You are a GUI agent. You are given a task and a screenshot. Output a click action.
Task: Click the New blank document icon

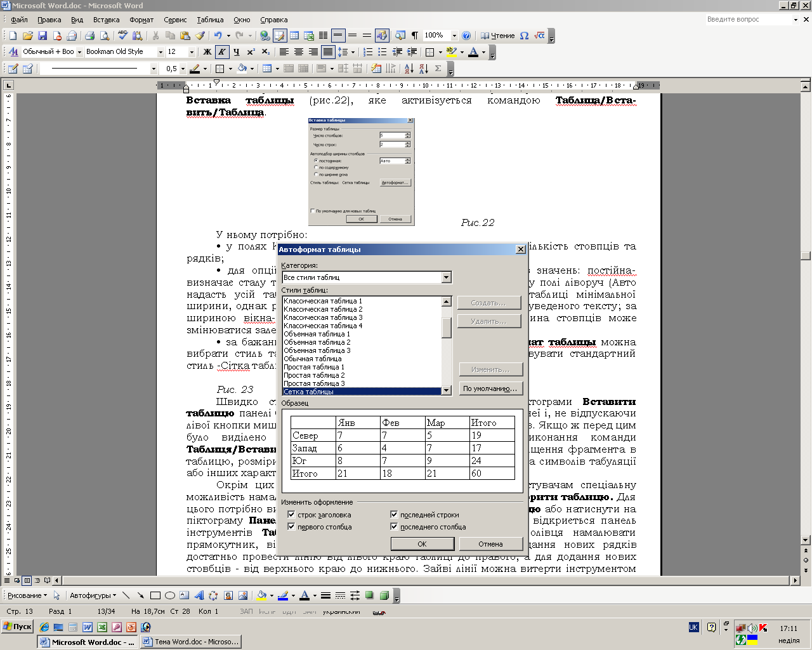pos(13,36)
